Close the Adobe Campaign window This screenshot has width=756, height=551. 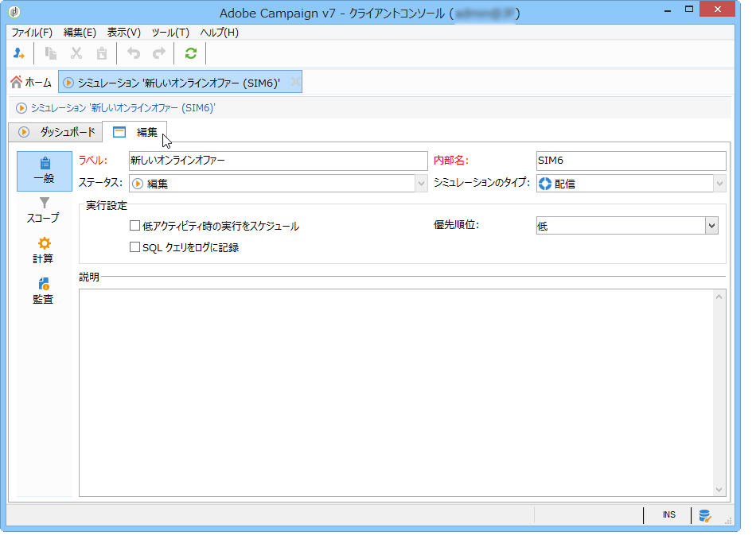[718, 10]
